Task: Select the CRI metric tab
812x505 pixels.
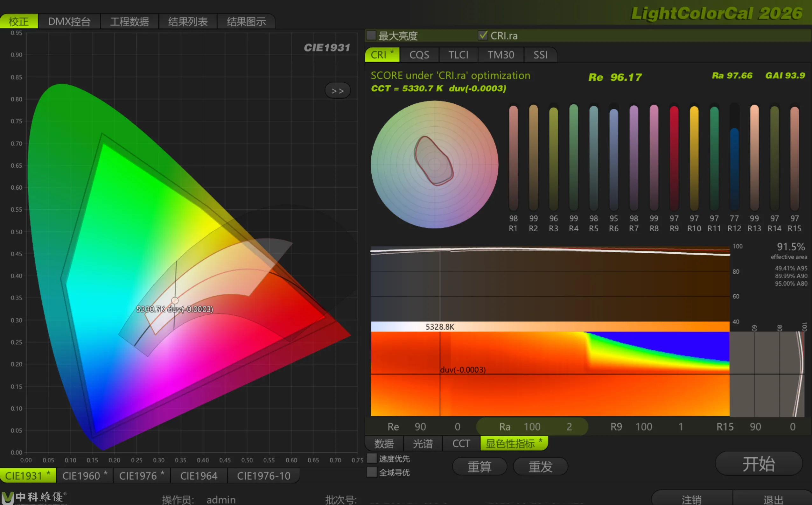Action: (x=382, y=54)
